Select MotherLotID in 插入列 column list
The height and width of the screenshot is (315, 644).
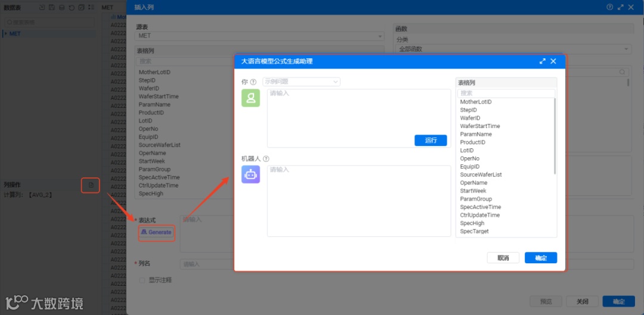pyautogui.click(x=154, y=72)
